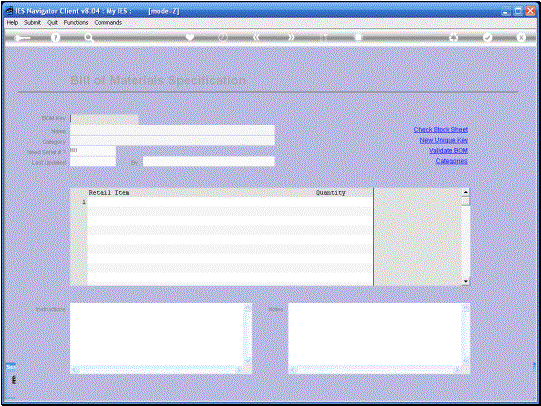Click the BOM Key input field
This screenshot has height=406, width=541.
104,119
